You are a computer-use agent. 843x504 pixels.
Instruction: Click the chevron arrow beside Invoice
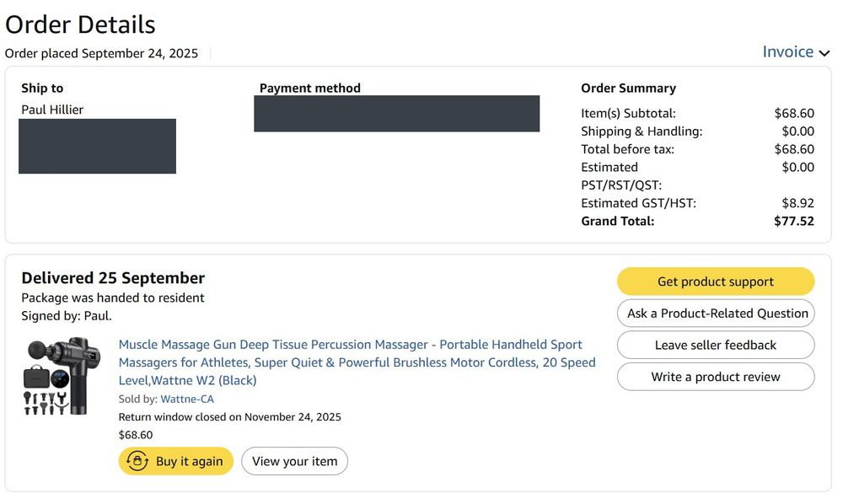tap(824, 53)
